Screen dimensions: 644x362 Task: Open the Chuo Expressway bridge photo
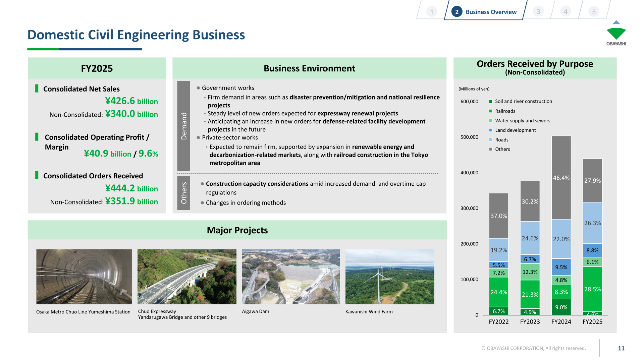coord(187,277)
